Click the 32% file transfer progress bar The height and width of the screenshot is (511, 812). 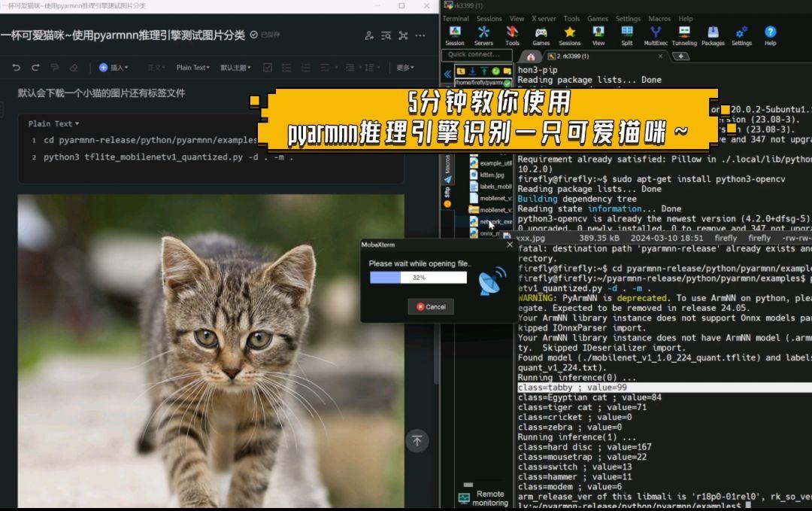point(417,278)
